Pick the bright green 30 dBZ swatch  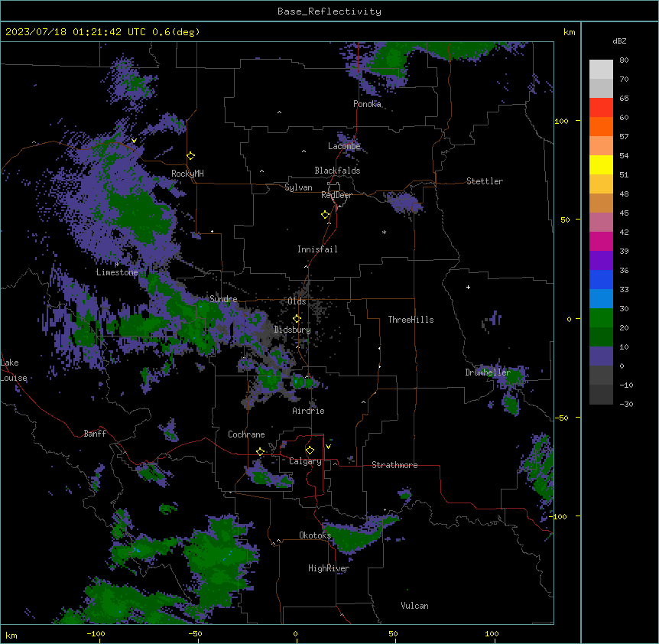[x=601, y=318]
